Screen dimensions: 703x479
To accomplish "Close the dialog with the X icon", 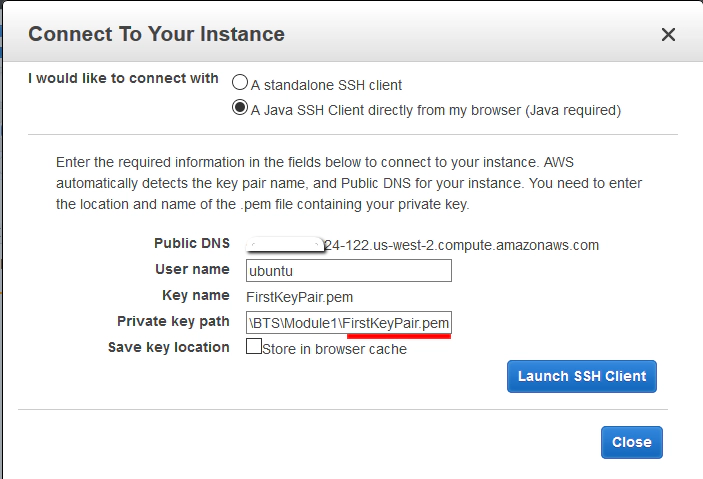I will pyautogui.click(x=669, y=34).
